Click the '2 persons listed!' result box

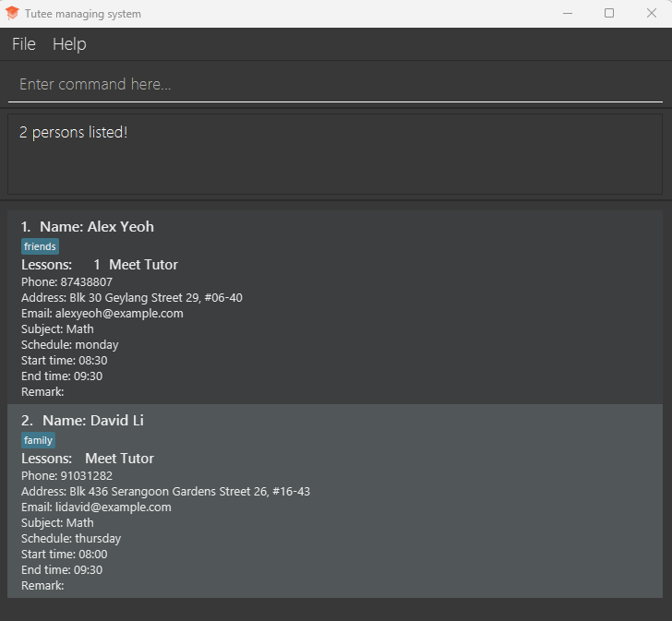point(335,153)
